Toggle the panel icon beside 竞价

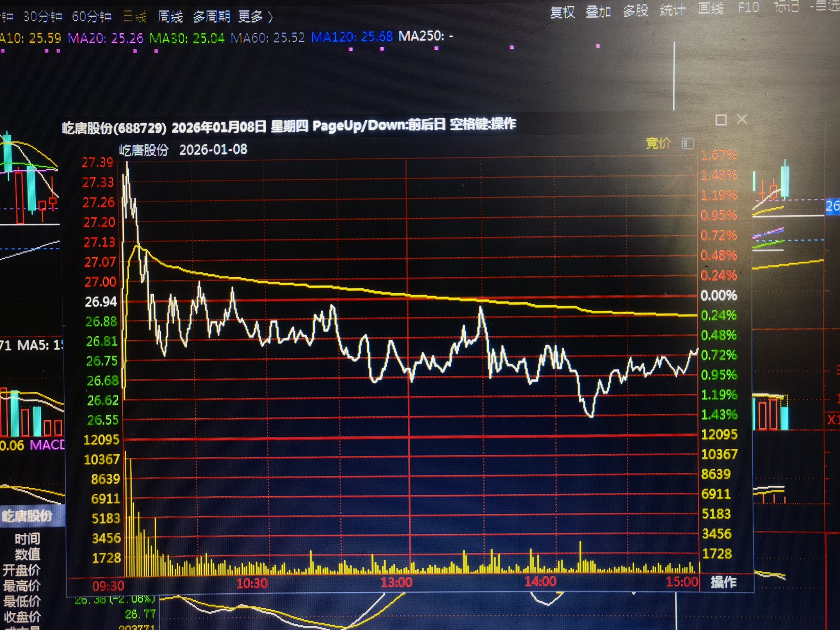[688, 144]
